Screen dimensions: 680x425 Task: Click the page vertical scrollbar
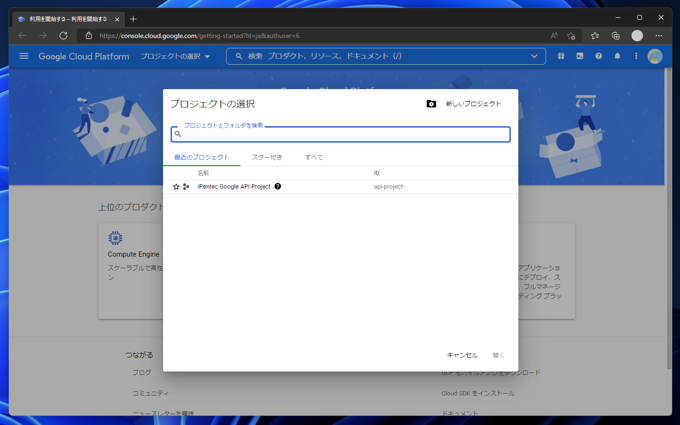tap(668, 217)
